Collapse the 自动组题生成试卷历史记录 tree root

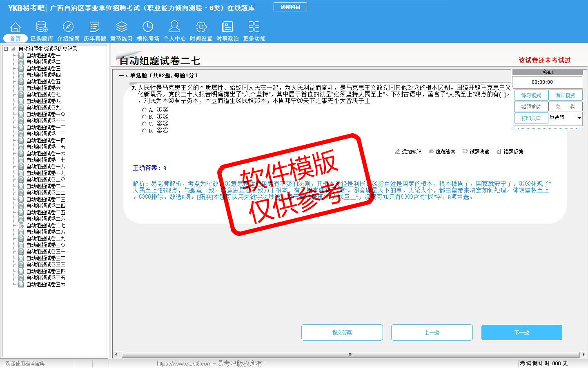[6, 49]
